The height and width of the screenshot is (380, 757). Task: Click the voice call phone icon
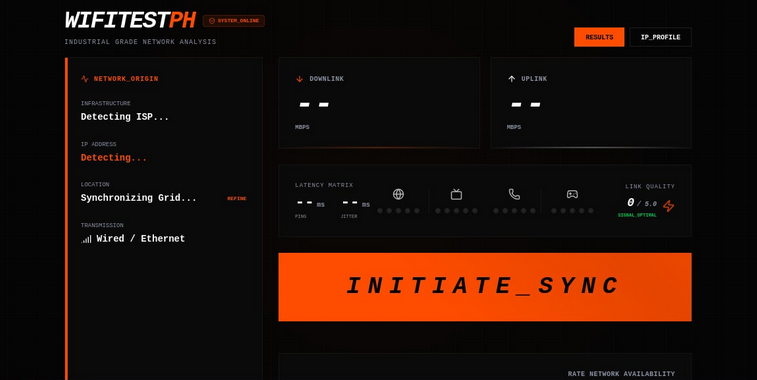tap(514, 194)
